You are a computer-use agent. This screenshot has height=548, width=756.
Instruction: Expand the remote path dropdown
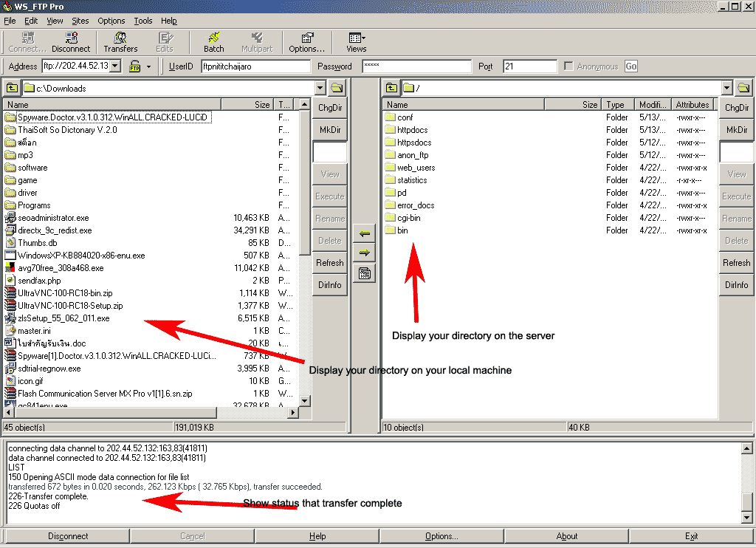pyautogui.click(x=727, y=88)
